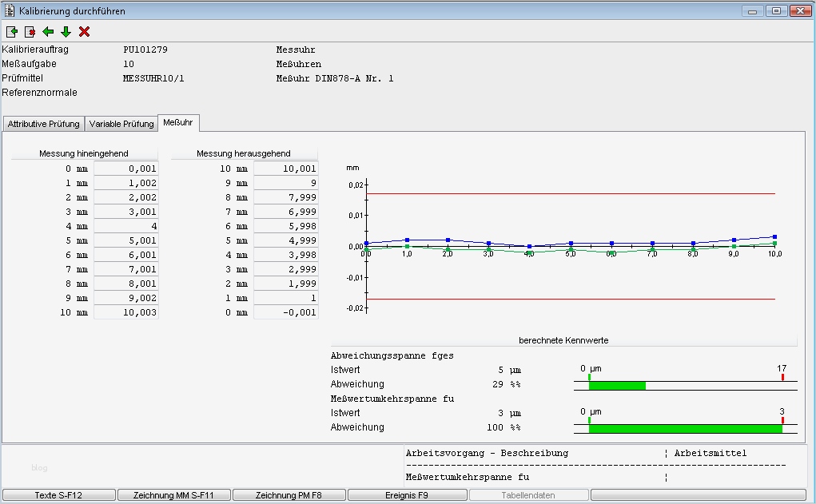This screenshot has width=816, height=504.
Task: Click the Abweichungsspanne fges green progress bar
Action: (617, 385)
